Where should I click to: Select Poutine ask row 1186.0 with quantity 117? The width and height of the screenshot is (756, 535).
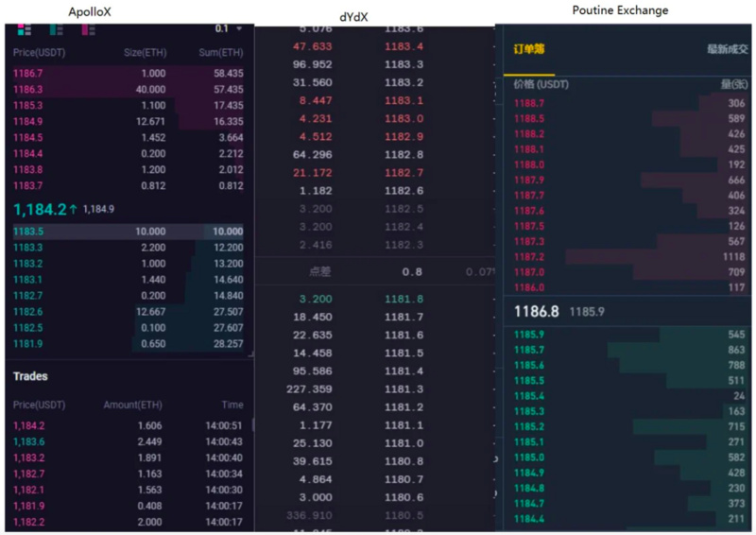point(629,287)
